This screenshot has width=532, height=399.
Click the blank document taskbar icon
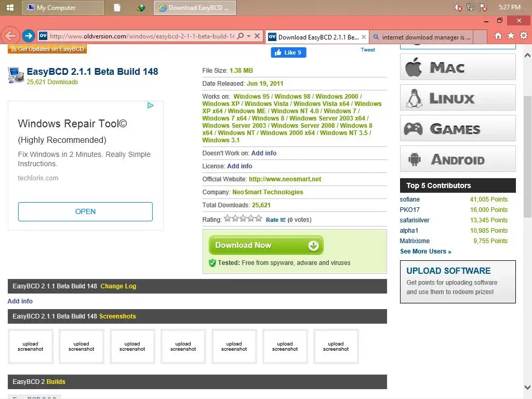(117, 7)
